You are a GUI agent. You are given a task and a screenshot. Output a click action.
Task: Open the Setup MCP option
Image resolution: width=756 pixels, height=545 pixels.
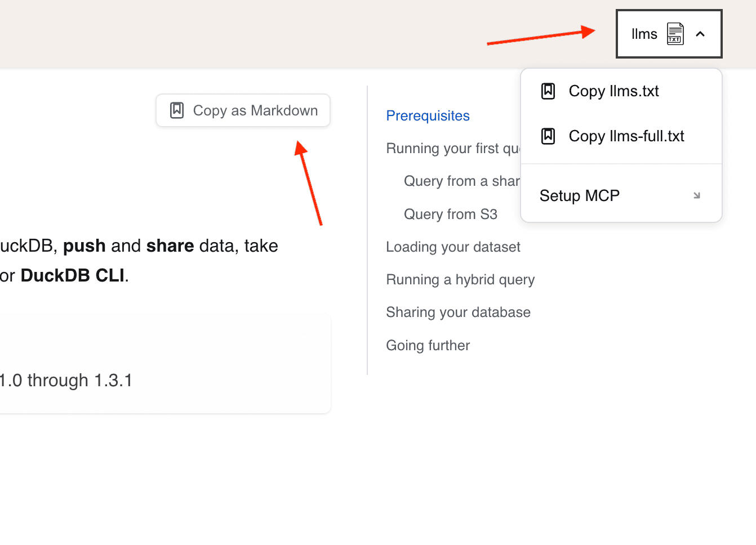coord(579,195)
